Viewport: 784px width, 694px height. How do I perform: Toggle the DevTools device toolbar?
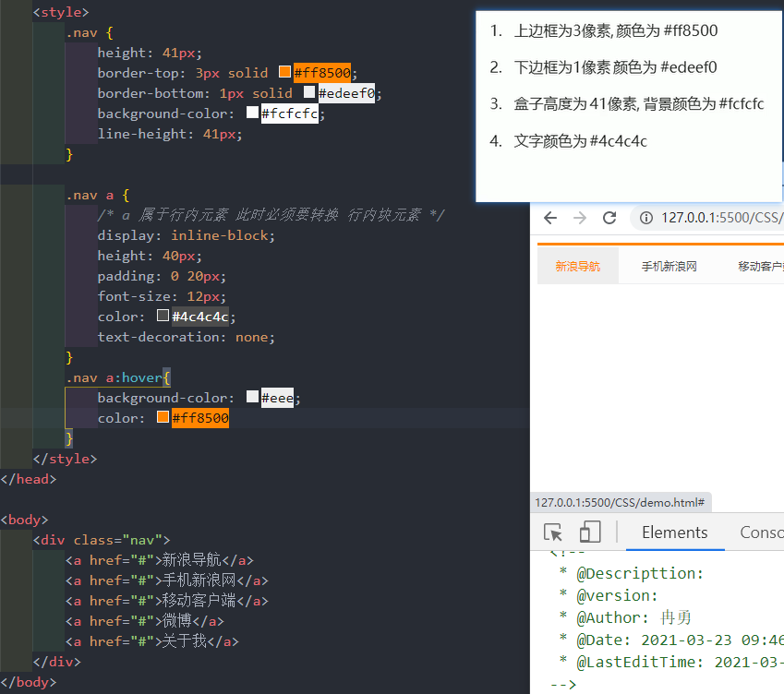coord(589,532)
